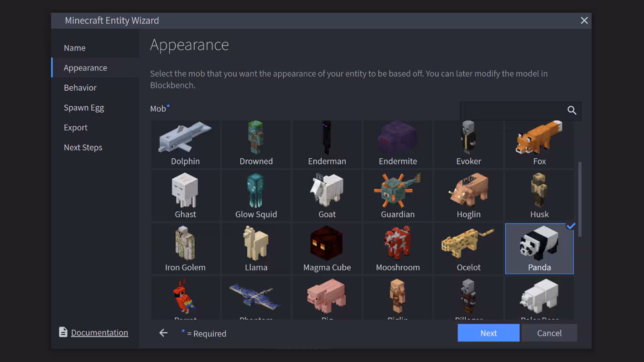The width and height of the screenshot is (644, 362).
Task: Click the search magnifier icon
Action: [572, 110]
